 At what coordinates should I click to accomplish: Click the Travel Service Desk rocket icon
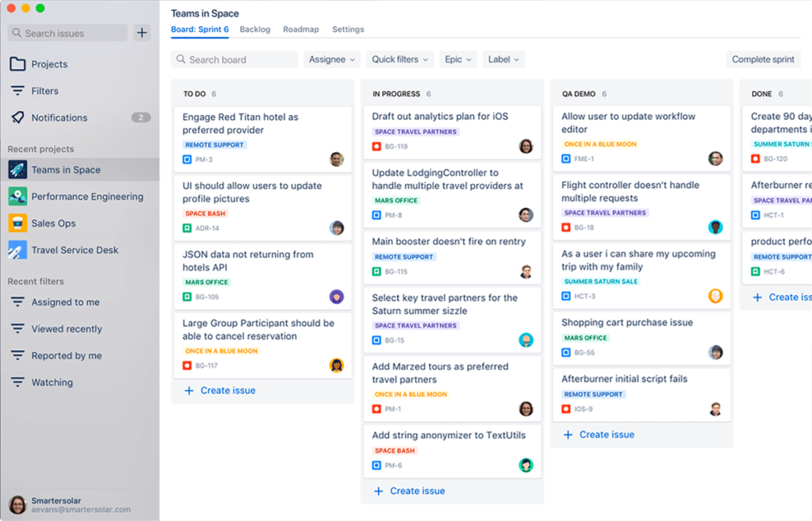pyautogui.click(x=17, y=250)
